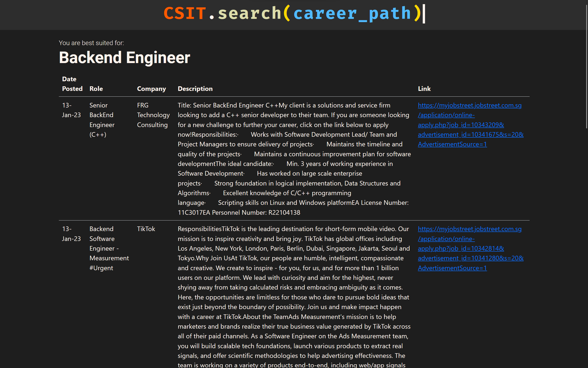Click the posted date of the FRG job
The width and height of the screenshot is (588, 368).
pyautogui.click(x=71, y=110)
